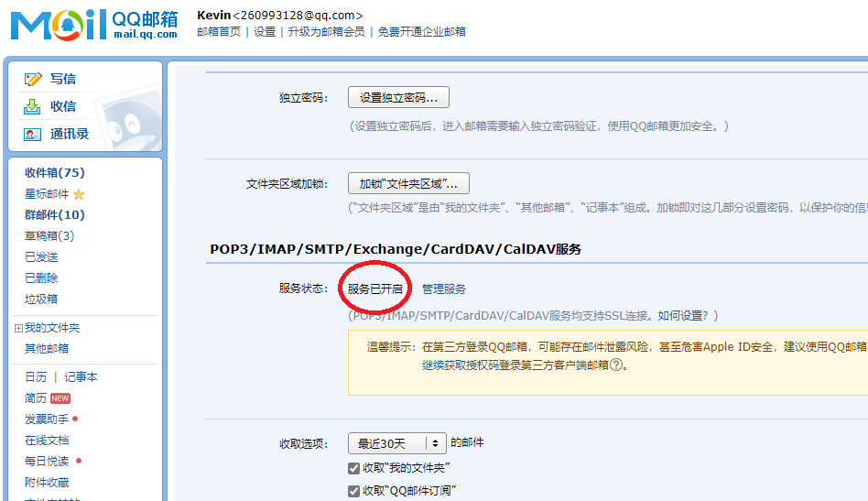
Task: Click the 加锁"文件夹区域" button
Action: (408, 182)
